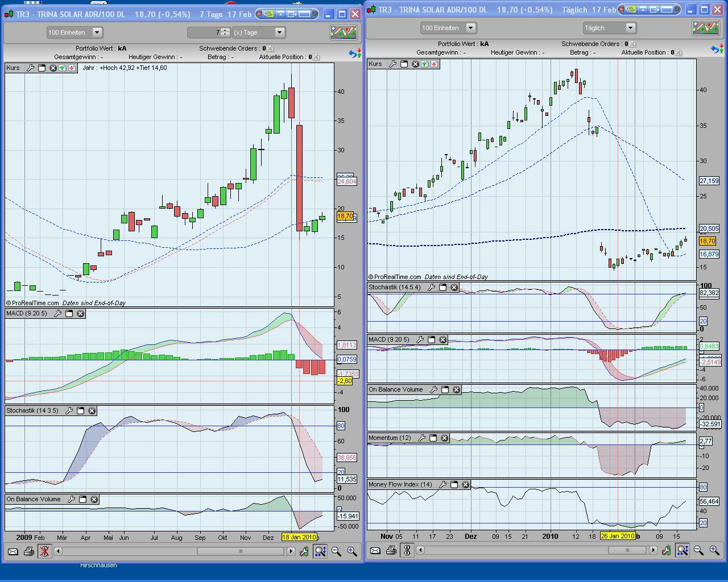728x582 pixels.
Task: Toggle the chart link icon in the left chart
Action: 44,551
